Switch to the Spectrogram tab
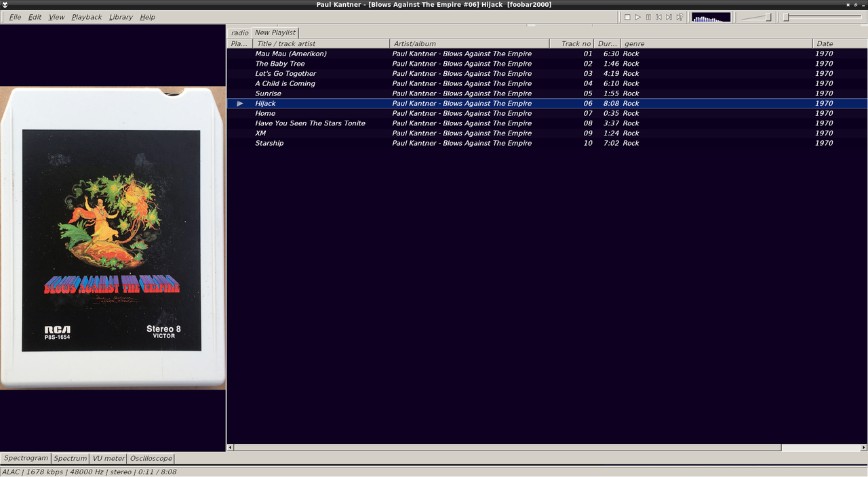 click(26, 459)
